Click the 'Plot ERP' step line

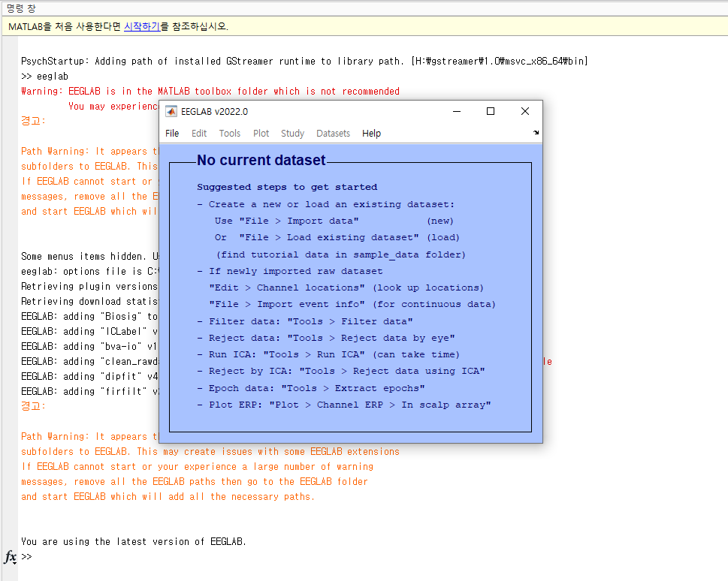[x=344, y=405]
